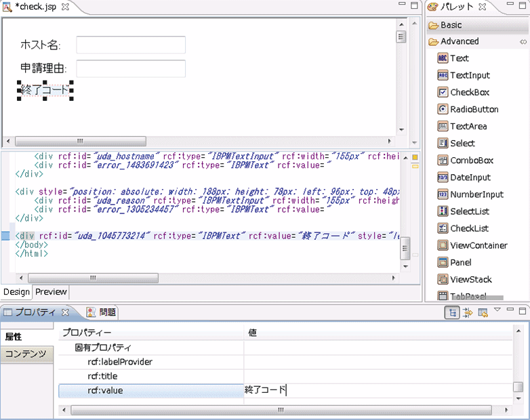Screen dimensions: 530x420
Task: Click the uda_reason source code line
Action: (216, 201)
